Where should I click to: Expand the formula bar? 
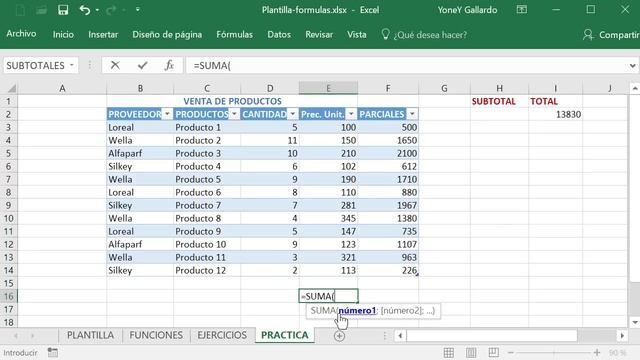(x=632, y=65)
